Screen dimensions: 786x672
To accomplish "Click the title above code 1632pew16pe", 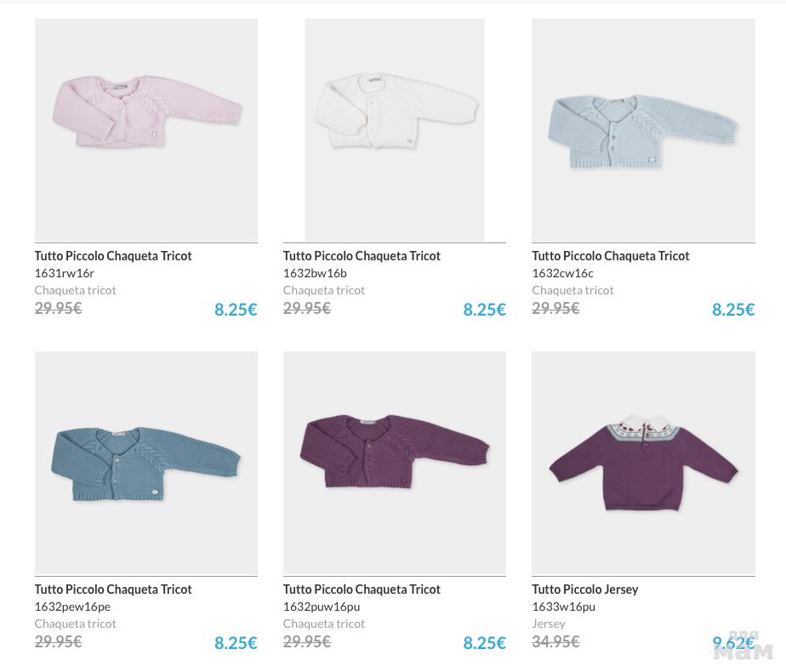I will [x=113, y=589].
